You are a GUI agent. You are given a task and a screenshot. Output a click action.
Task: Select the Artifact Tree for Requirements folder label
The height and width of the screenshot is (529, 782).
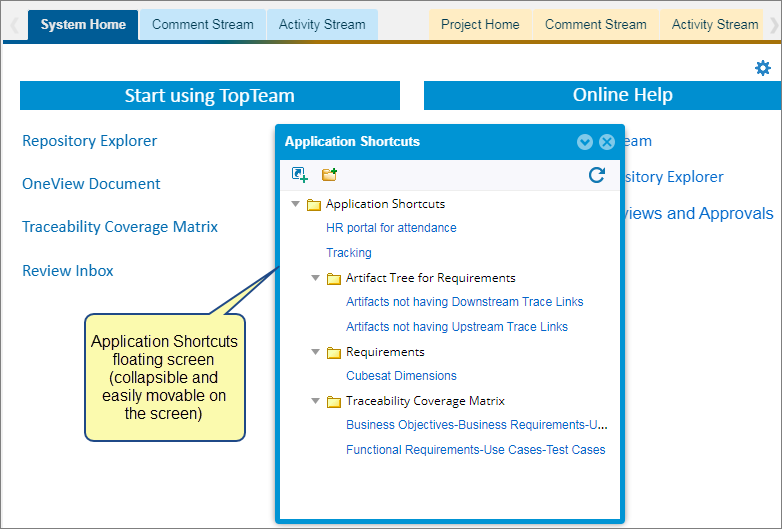pos(431,278)
